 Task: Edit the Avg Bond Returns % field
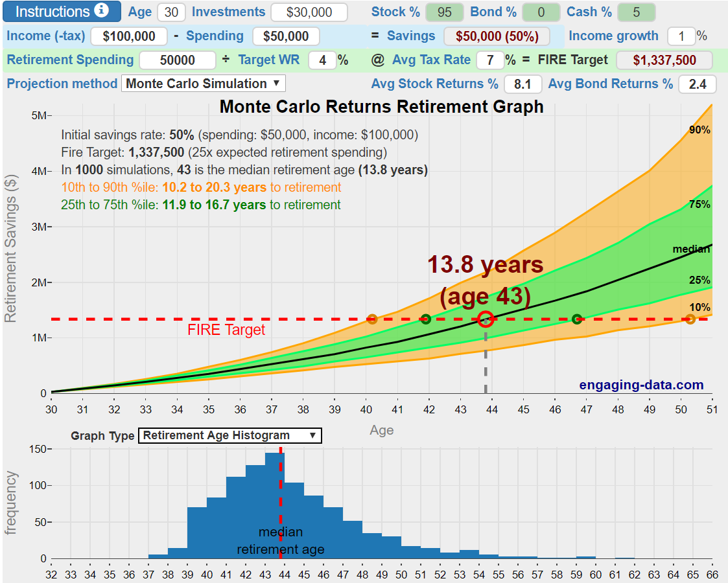pyautogui.click(x=698, y=84)
